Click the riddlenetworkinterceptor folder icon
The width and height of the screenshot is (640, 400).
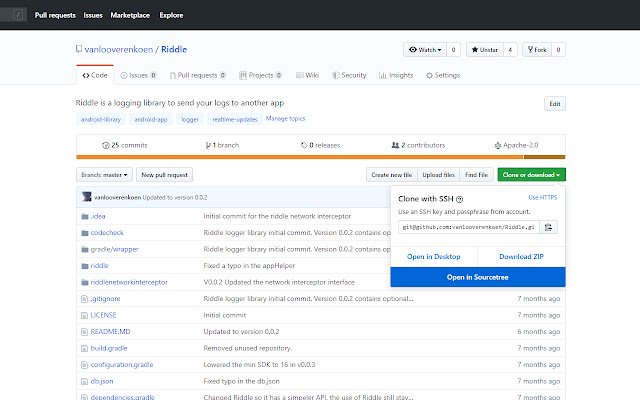[x=85, y=282]
